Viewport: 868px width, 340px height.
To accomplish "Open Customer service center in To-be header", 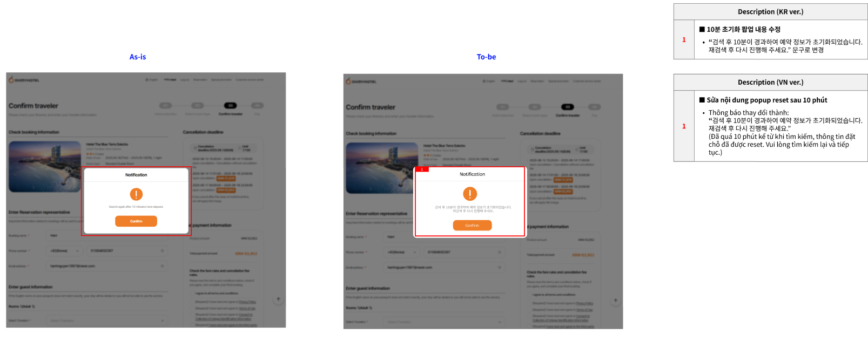I will [x=587, y=81].
